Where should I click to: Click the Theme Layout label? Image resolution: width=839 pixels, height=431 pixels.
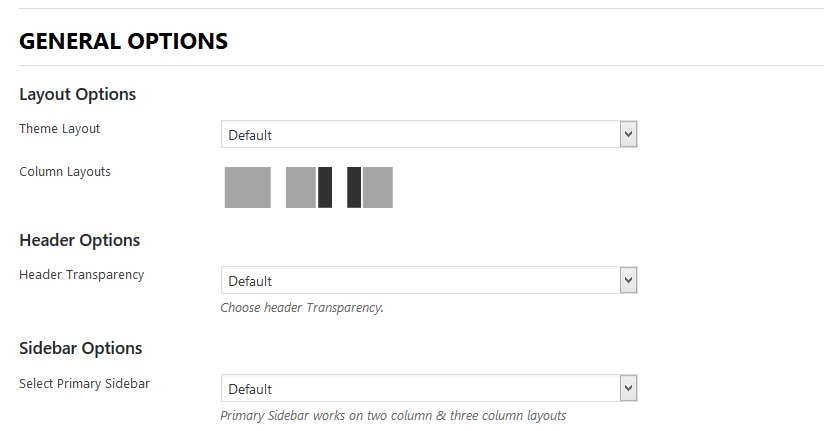[x=60, y=129]
